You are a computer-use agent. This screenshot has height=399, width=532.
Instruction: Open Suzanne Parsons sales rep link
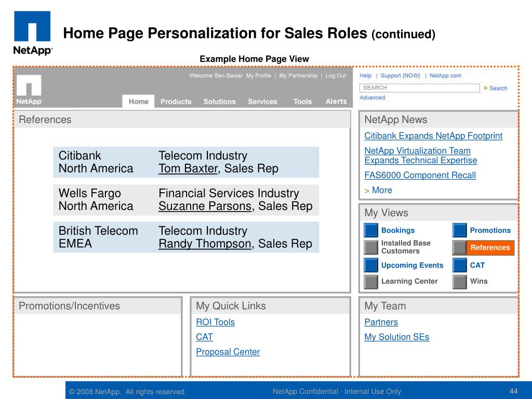205,206
